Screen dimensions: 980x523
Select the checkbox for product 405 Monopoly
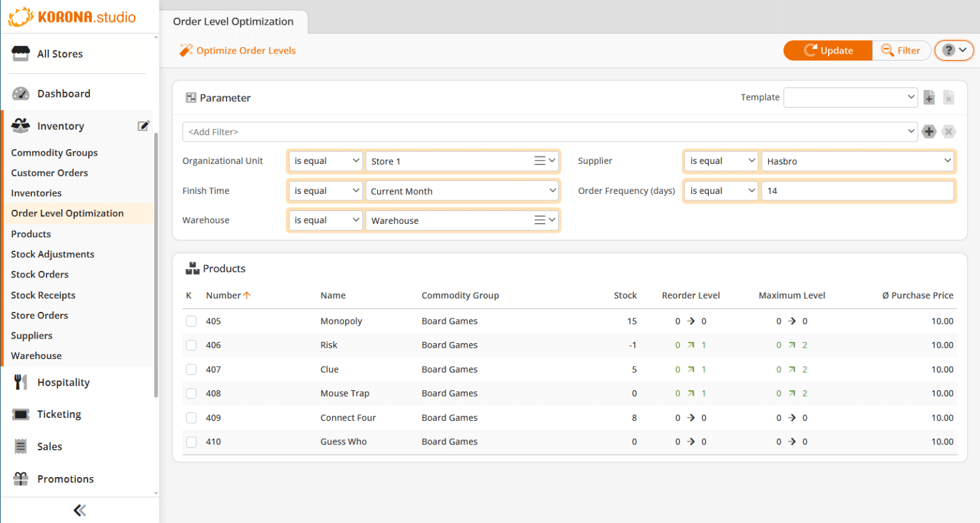tap(191, 321)
